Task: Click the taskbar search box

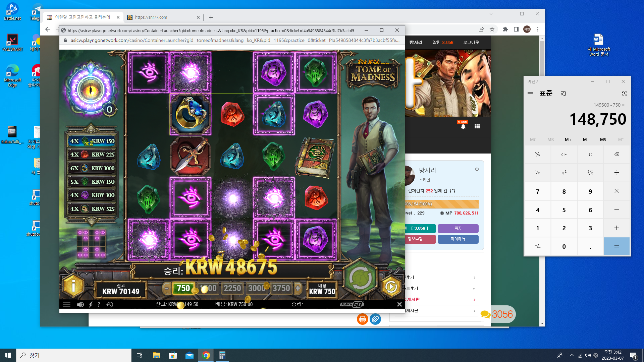Action: point(74,355)
